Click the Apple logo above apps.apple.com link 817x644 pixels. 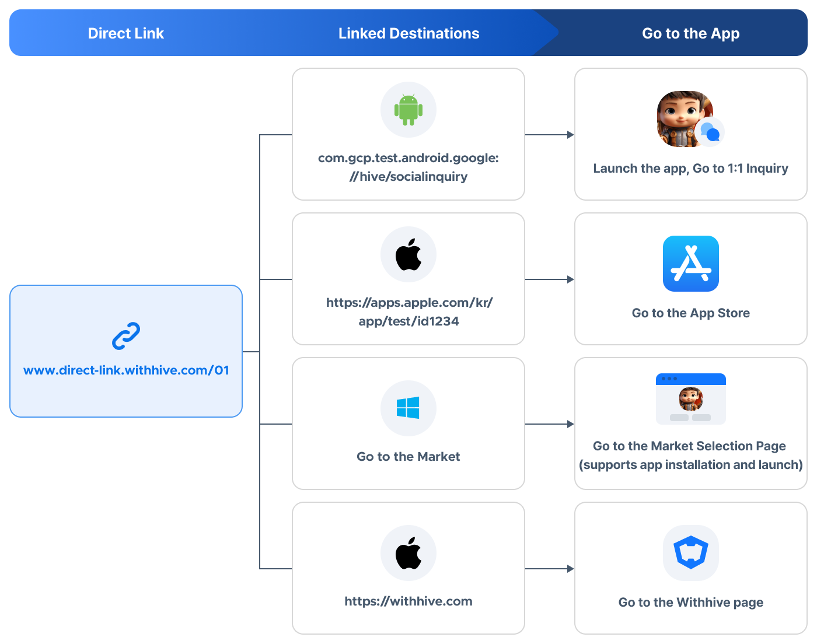408,254
